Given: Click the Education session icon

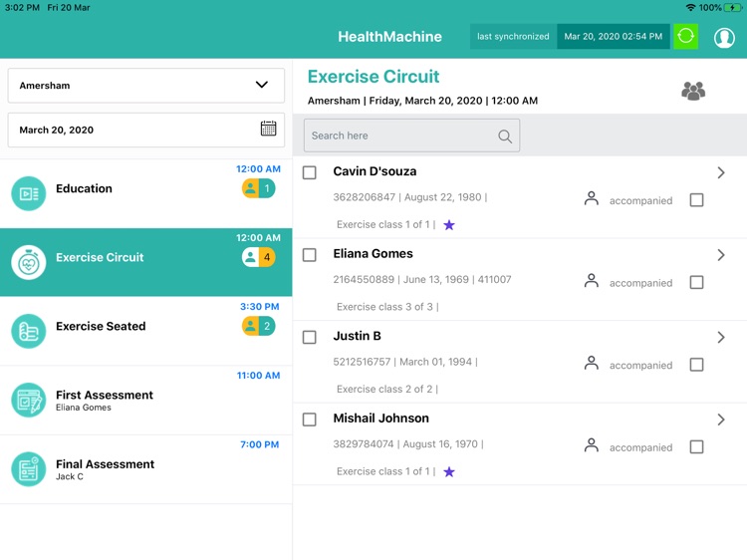Looking at the screenshot, I should click(29, 193).
